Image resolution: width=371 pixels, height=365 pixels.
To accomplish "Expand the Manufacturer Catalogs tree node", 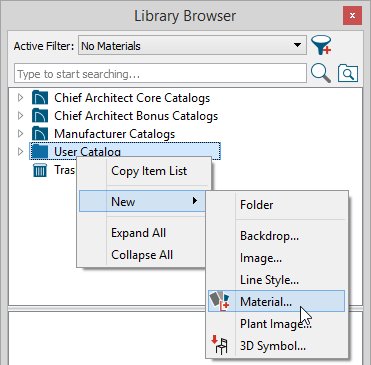I will [21, 134].
